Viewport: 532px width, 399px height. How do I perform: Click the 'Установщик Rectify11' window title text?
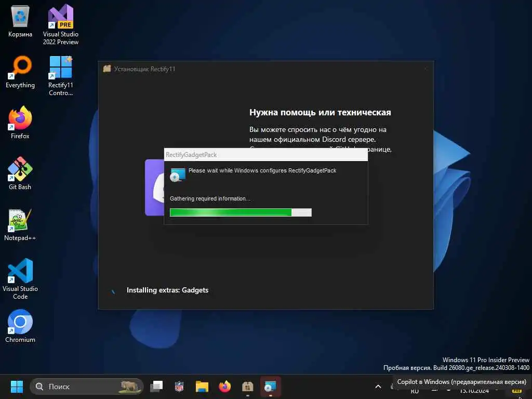(x=144, y=69)
